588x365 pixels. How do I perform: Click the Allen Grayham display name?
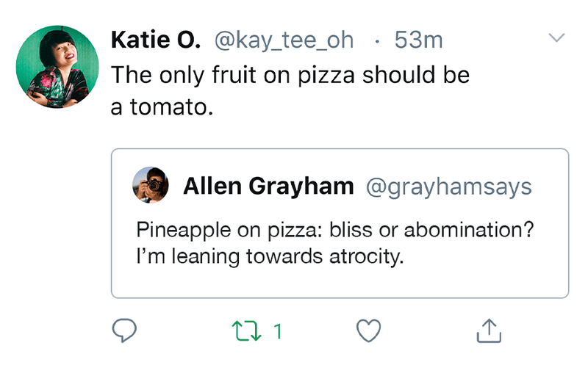pos(268,187)
